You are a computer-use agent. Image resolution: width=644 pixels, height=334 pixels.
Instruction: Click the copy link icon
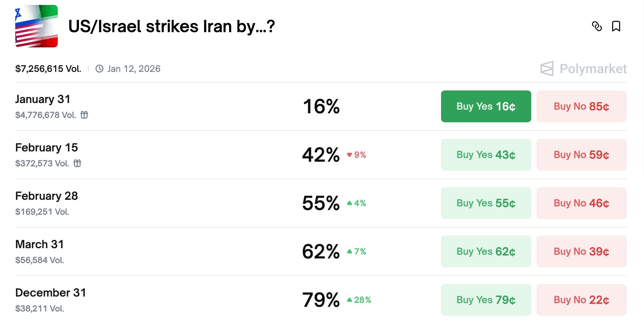coord(598,27)
